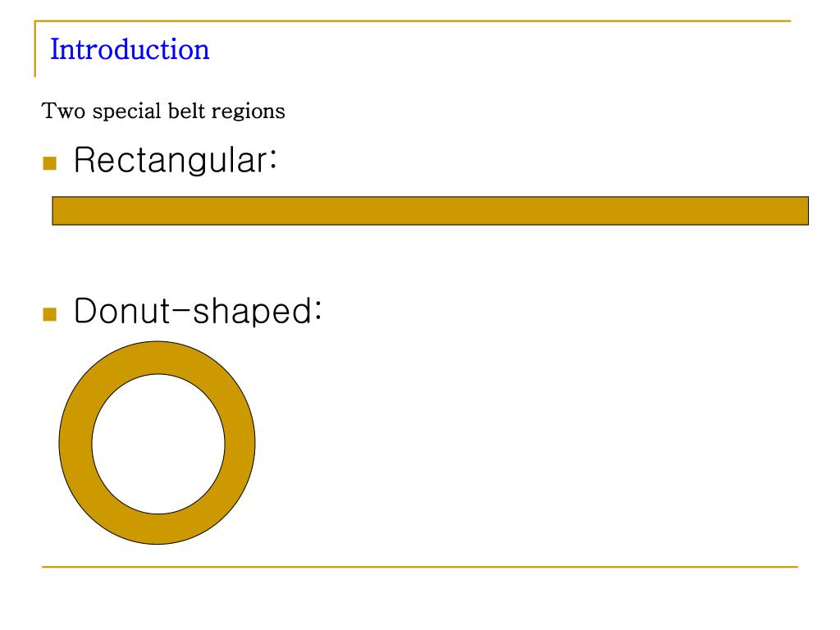Click the gold border line above the title

pyautogui.click(x=413, y=21)
